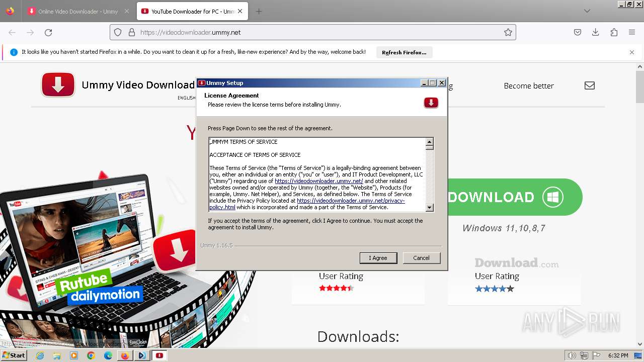Click the network tray icon
644x362 pixels.
click(584, 355)
